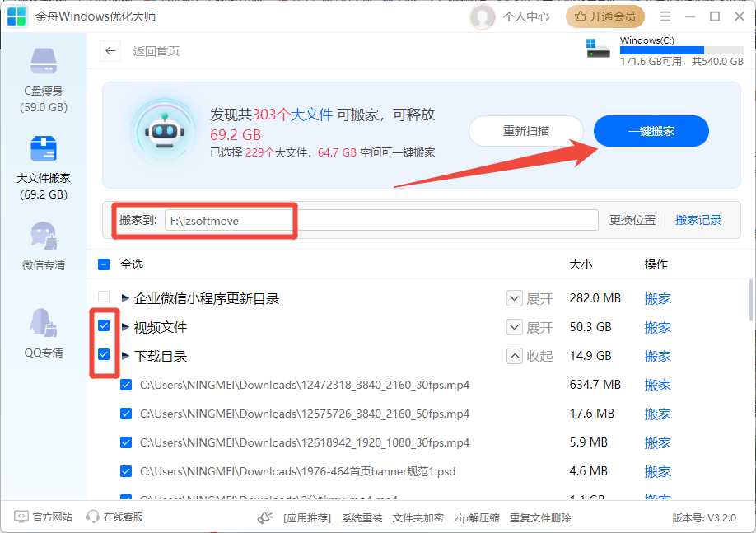Uncheck the 视频文件 checkbox

pos(104,325)
